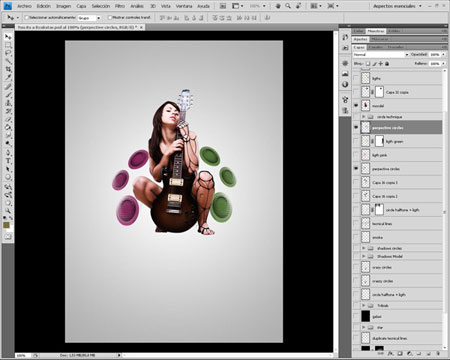Image resolution: width=450 pixels, height=360 pixels.
Task: Open the Ventana menu
Action: pyautogui.click(x=184, y=6)
